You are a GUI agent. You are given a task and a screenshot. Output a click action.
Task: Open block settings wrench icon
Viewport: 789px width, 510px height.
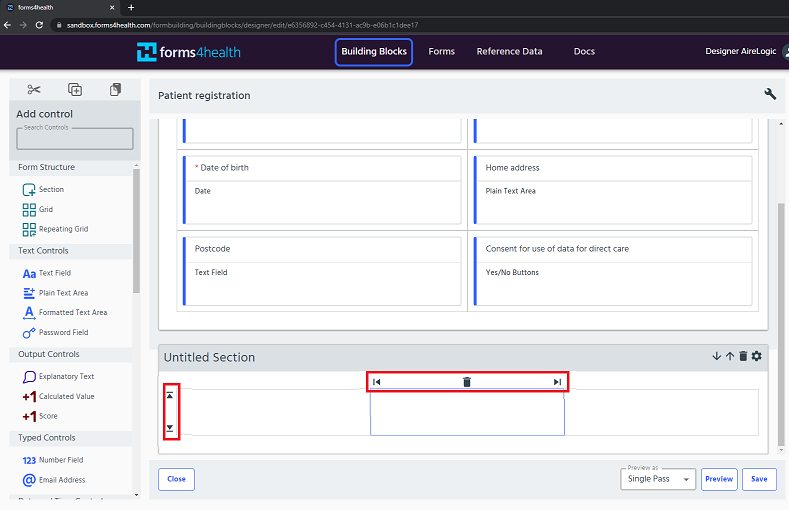point(770,94)
